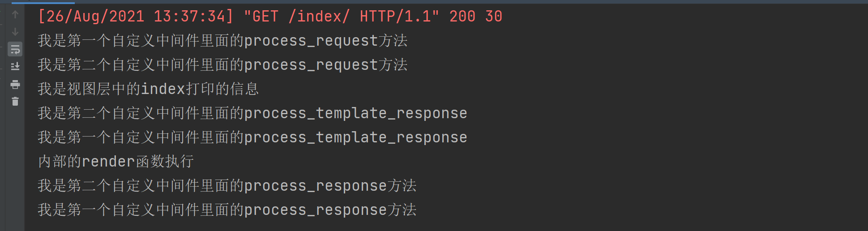Screen dimensions: 868x231
Task: Click the /index/ path in log line
Action: (x=319, y=17)
